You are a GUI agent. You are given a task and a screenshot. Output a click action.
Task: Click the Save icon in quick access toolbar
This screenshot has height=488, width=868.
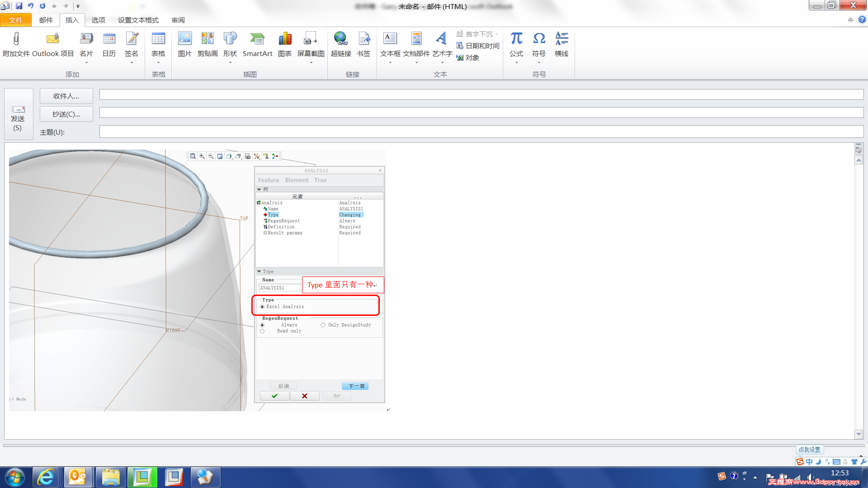click(19, 6)
